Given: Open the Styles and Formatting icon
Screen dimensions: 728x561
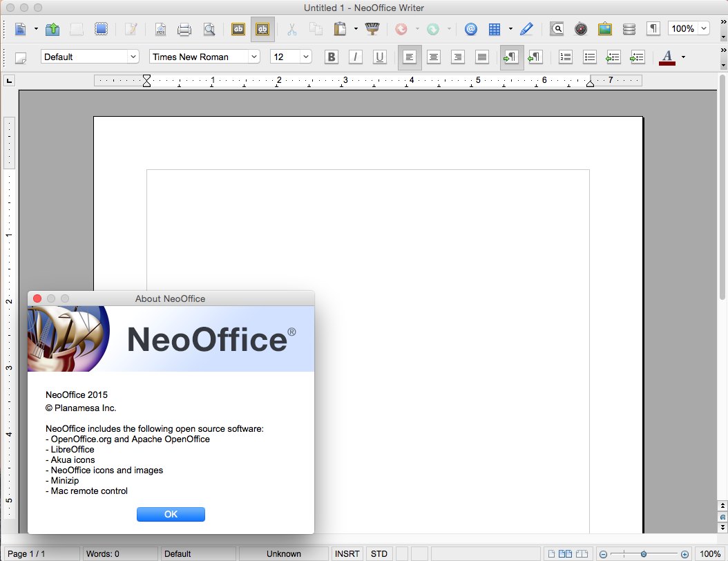Looking at the screenshot, I should point(21,57).
